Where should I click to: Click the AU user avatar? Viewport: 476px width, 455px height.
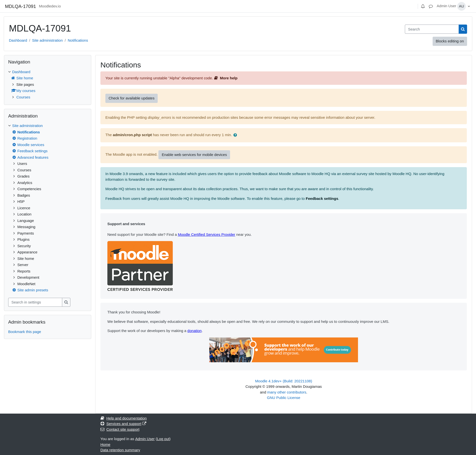coord(461,6)
